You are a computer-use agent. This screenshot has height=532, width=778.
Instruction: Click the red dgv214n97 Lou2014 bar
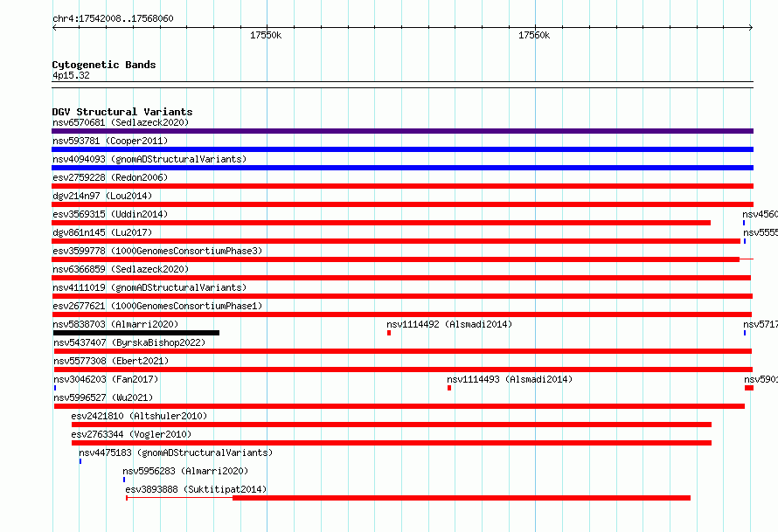click(402, 204)
